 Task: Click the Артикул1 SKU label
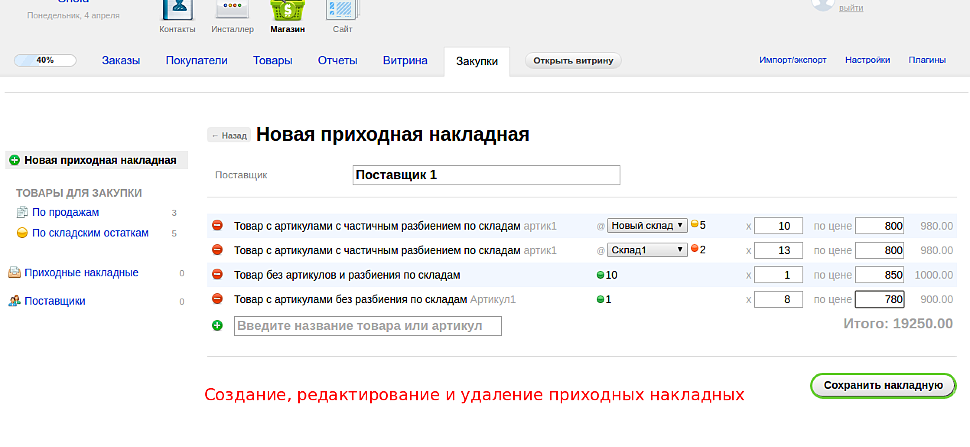point(493,299)
